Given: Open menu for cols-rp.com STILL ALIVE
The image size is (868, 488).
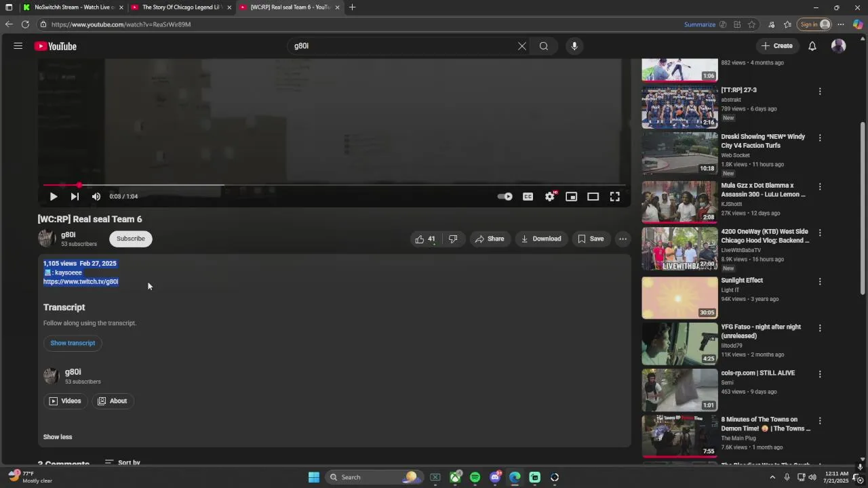Looking at the screenshot, I should tap(820, 374).
